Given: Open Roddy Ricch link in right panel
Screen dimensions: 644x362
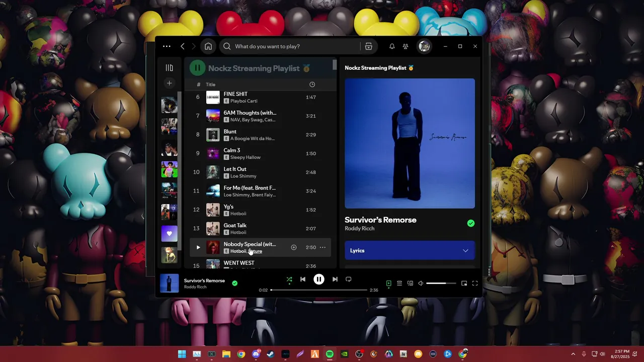Looking at the screenshot, I should point(359,229).
